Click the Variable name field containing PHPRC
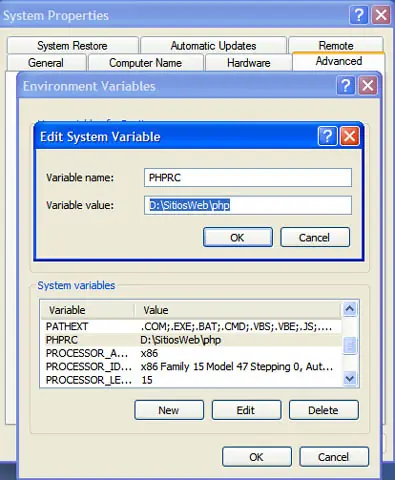Screen dimensions: 395x480 [248, 178]
